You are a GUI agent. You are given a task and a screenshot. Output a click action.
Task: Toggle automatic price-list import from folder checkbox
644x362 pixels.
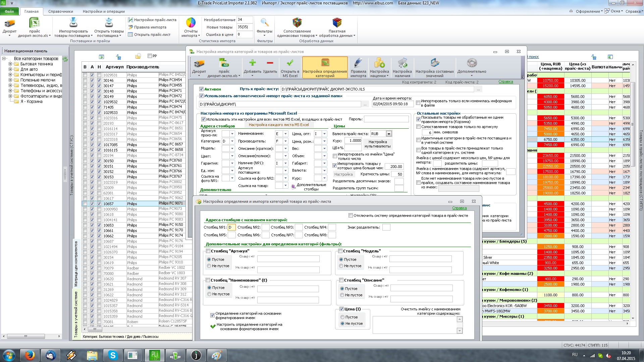coord(201,96)
